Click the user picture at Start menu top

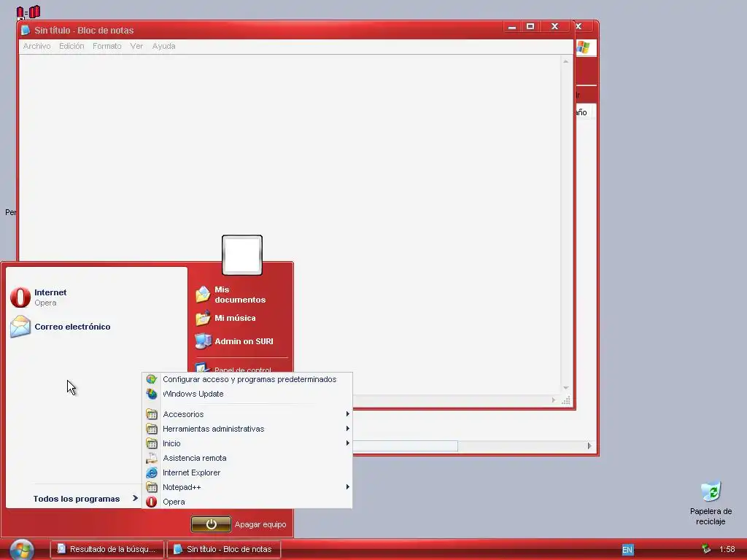click(242, 254)
